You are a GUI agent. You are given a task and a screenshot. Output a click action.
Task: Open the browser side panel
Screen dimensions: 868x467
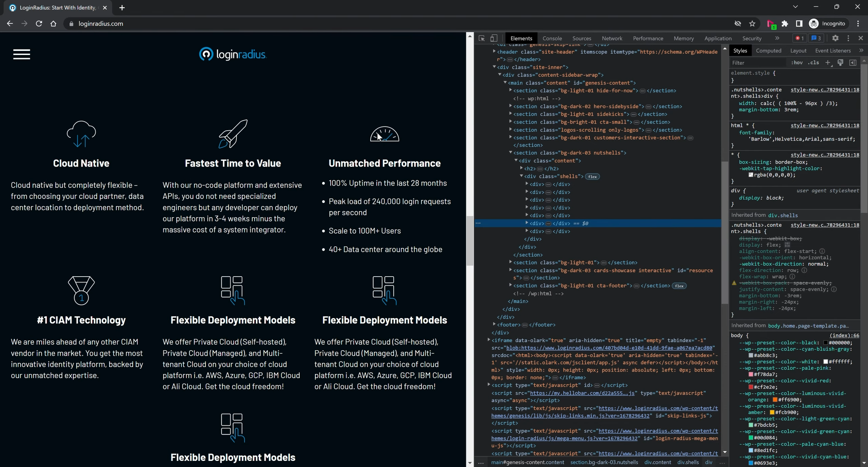tap(799, 24)
